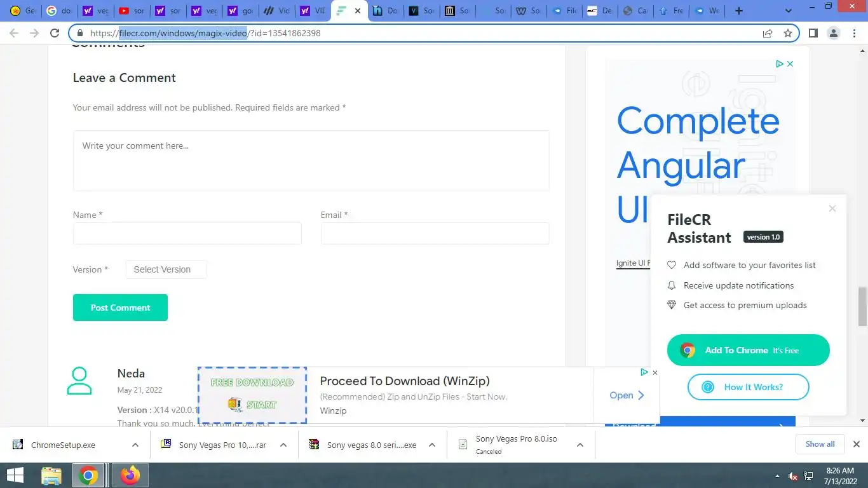Close the downloads bar
This screenshot has width=868, height=488.
coord(856,444)
